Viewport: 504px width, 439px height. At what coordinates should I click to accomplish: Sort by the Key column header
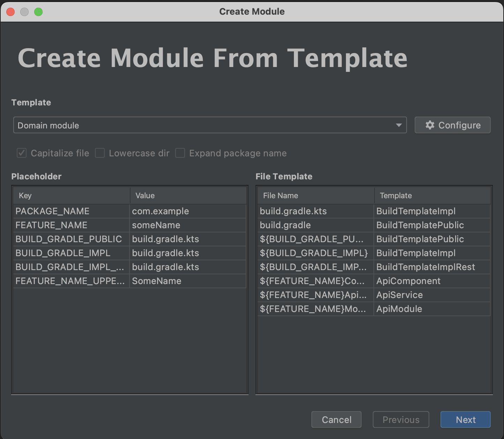pyautogui.click(x=24, y=195)
